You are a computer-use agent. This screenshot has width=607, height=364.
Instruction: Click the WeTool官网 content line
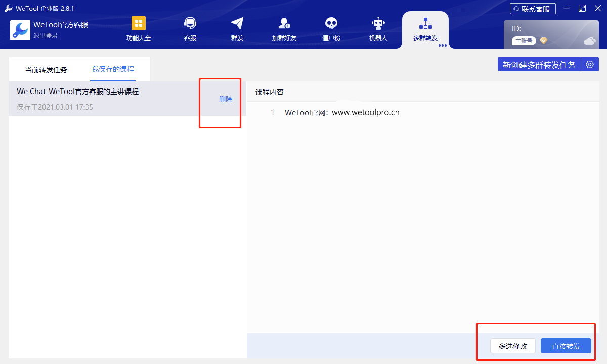pos(342,112)
